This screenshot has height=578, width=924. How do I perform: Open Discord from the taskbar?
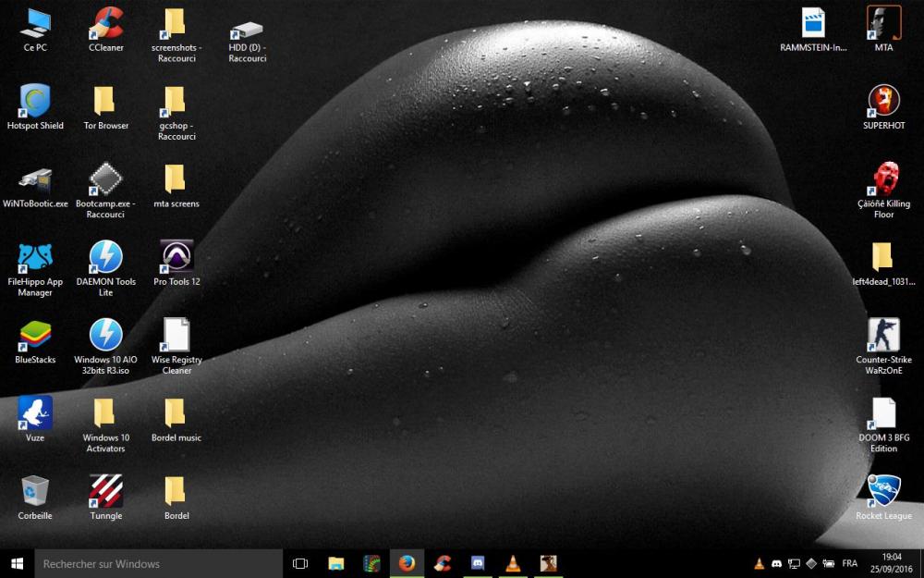coord(477,563)
